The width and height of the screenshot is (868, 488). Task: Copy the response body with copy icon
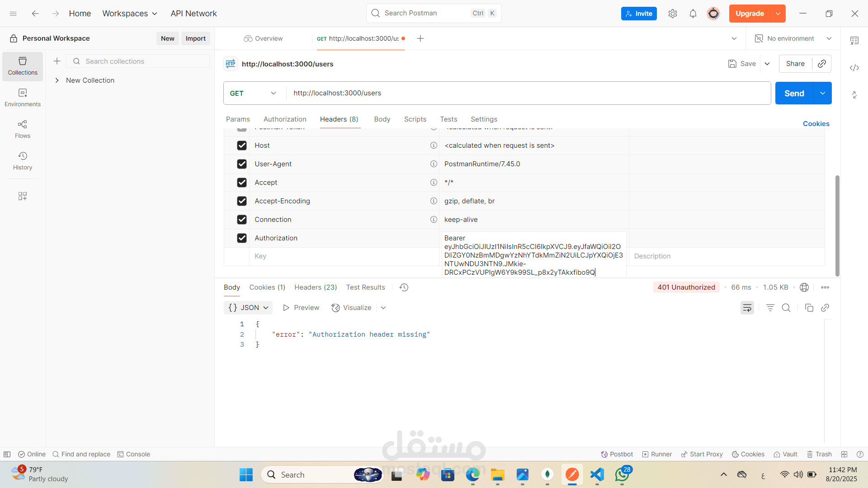(x=809, y=308)
